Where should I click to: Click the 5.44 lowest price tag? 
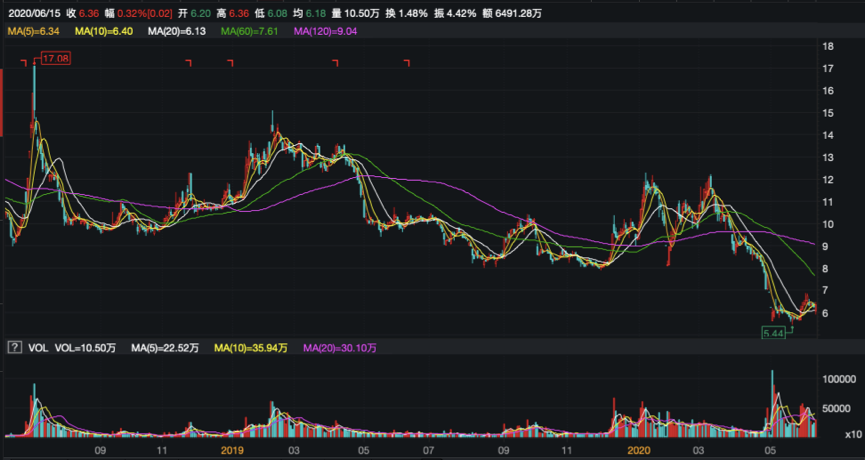click(774, 331)
